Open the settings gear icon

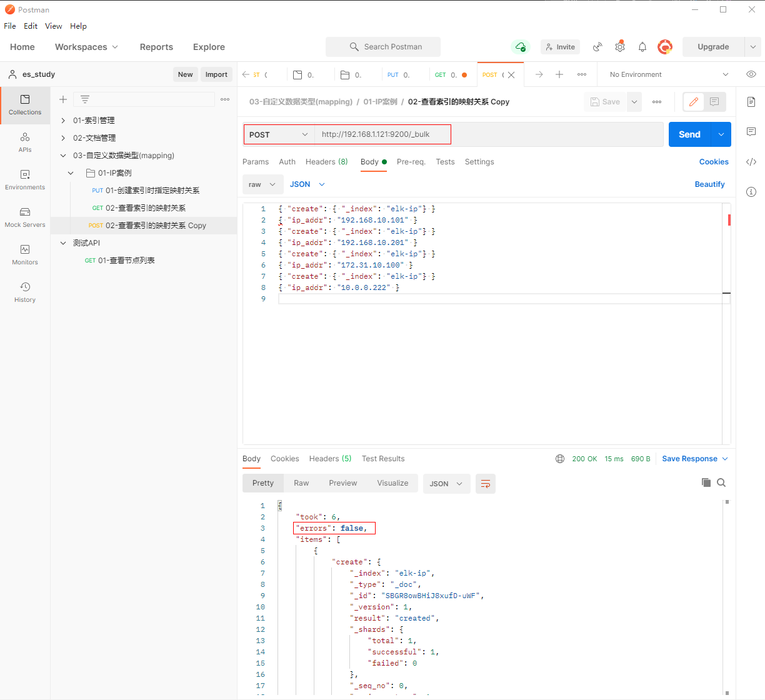(619, 47)
